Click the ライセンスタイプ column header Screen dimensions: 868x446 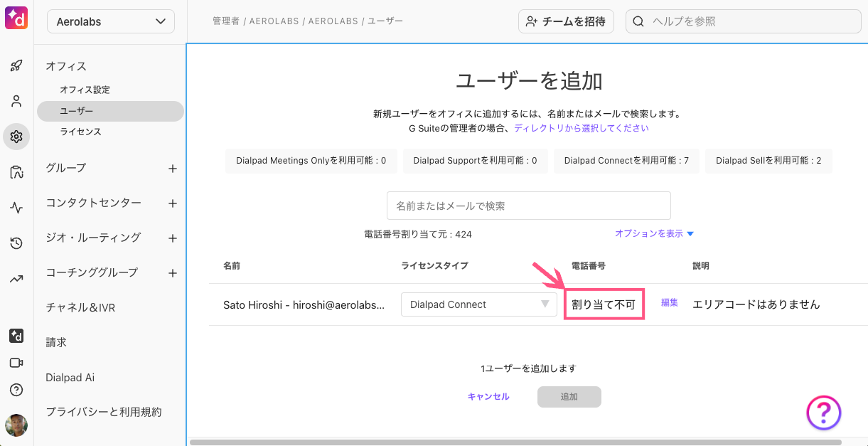click(435, 265)
